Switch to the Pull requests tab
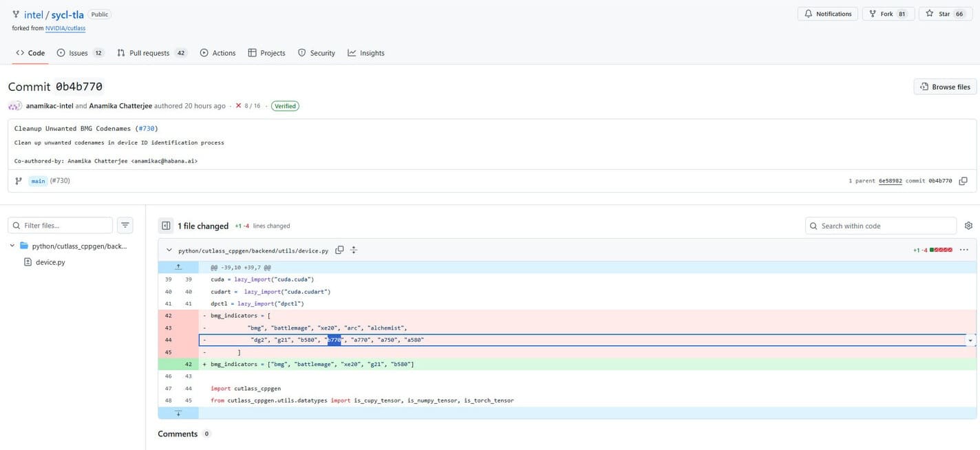This screenshot has width=980, height=450. 151,53
